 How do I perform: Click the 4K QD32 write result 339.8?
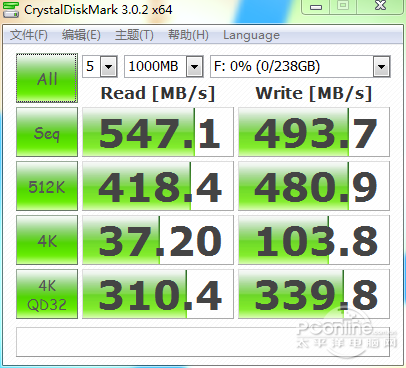point(314,294)
